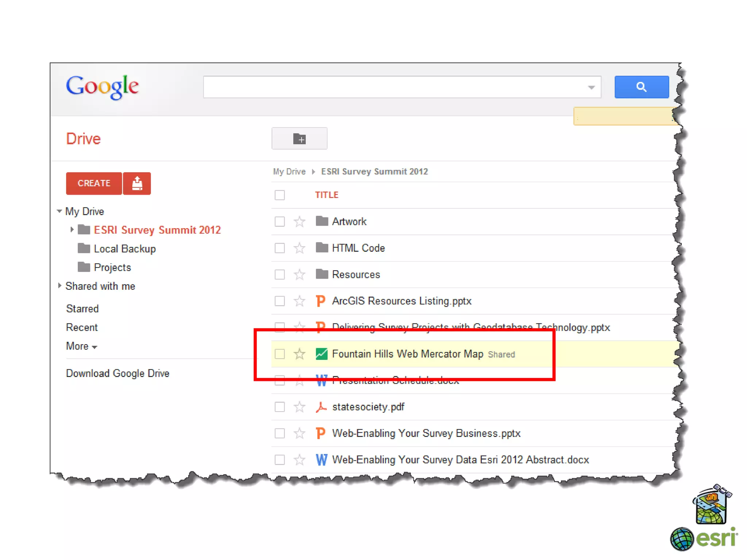Open the search options dropdown arrow
The image size is (747, 560).
click(x=591, y=87)
